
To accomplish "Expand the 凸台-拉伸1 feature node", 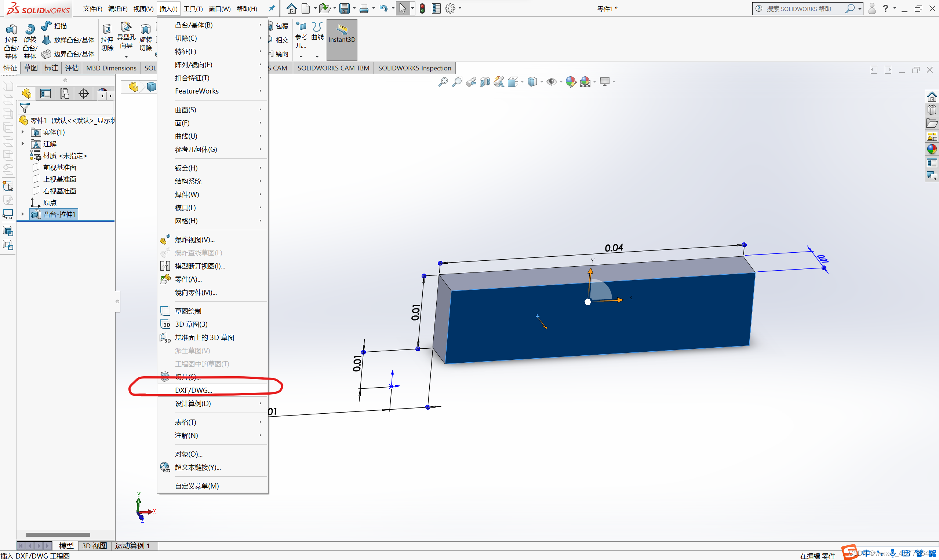I will 23,214.
